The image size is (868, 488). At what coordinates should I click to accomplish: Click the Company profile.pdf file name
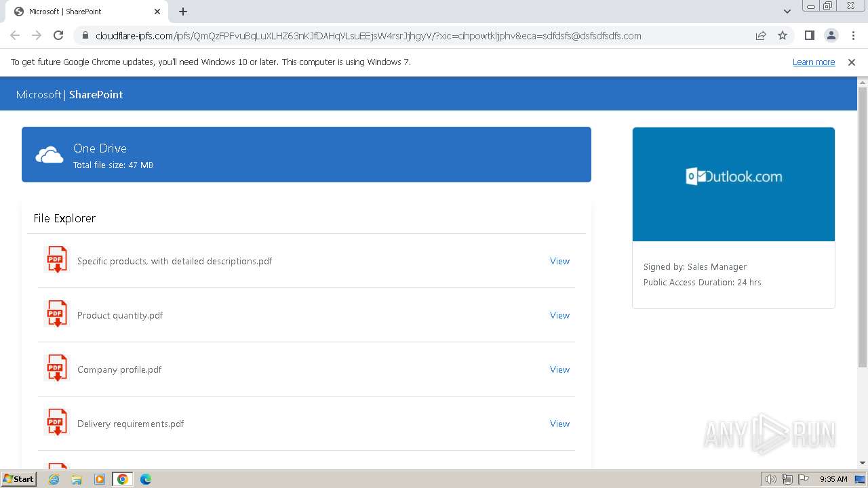coord(119,369)
